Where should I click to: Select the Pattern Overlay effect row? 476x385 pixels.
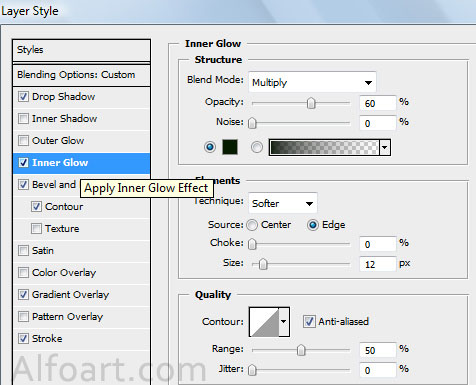[81, 317]
